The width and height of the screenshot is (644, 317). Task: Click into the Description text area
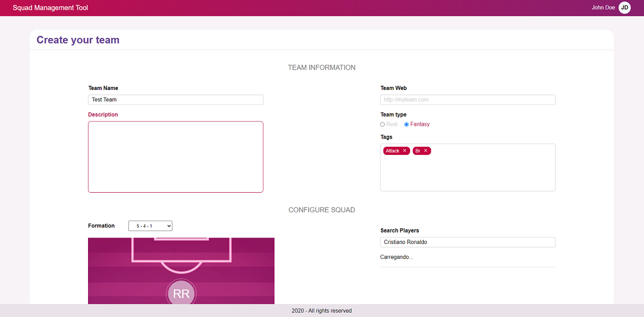[x=176, y=157]
